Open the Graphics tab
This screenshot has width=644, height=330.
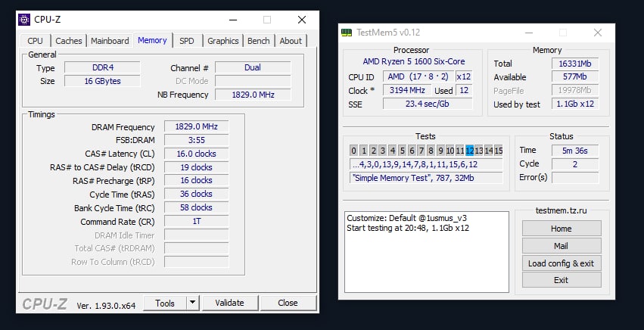click(223, 41)
